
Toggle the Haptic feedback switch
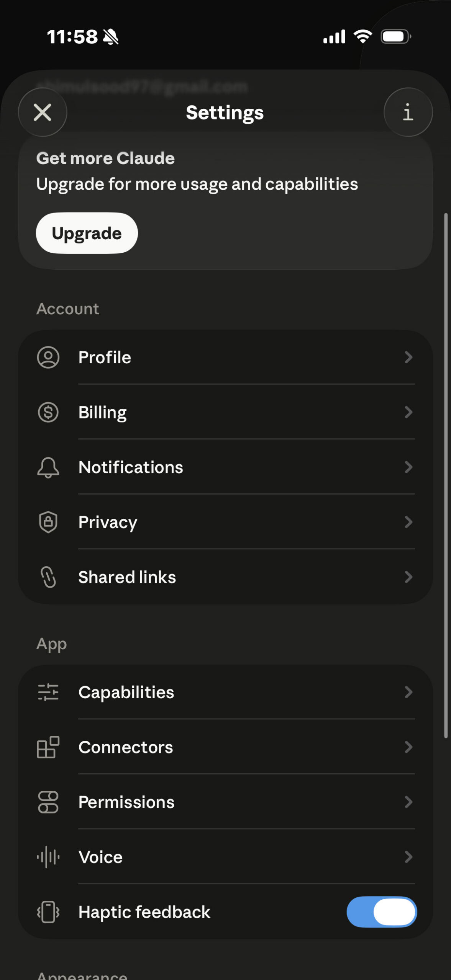pyautogui.click(x=382, y=912)
